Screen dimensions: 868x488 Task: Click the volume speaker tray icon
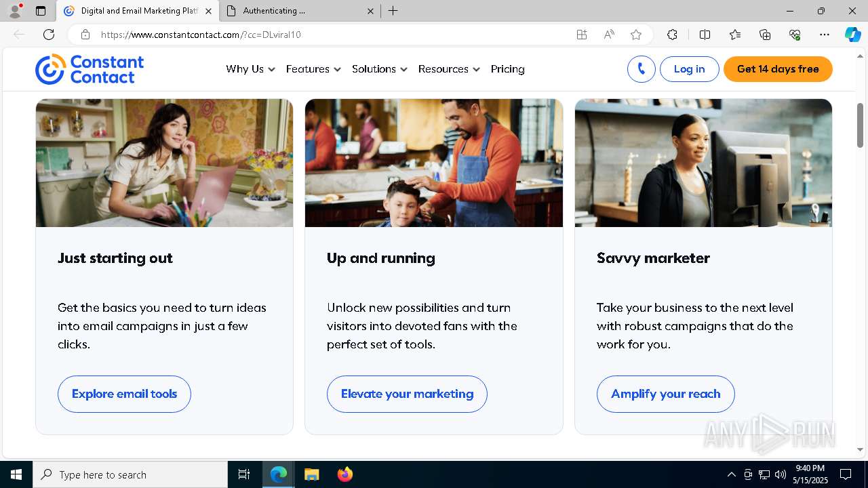click(781, 474)
